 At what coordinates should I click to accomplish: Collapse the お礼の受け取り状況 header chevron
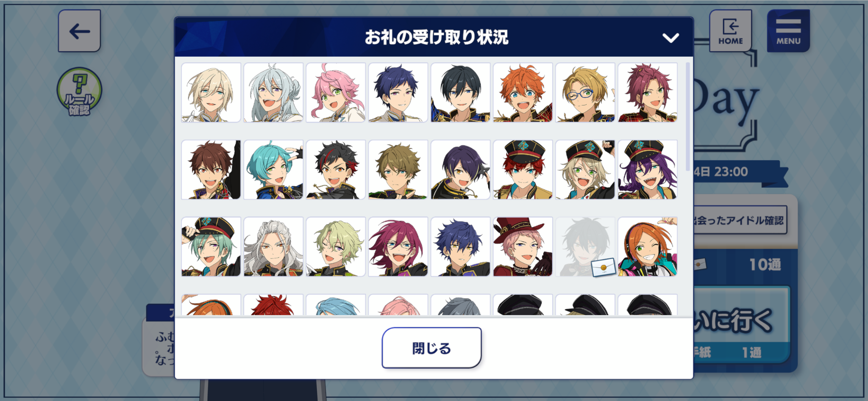point(670,38)
